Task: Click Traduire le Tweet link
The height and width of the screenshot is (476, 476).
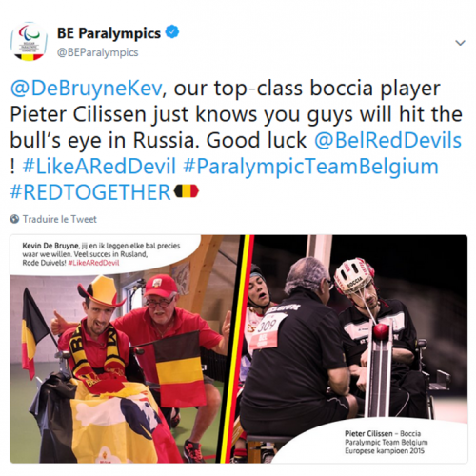Action: tap(60, 219)
